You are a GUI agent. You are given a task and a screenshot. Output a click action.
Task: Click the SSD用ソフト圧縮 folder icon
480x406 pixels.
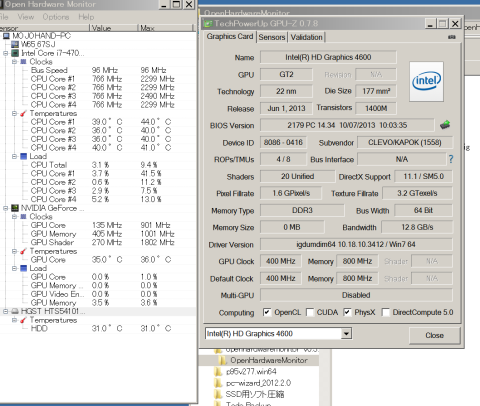tap(218, 394)
